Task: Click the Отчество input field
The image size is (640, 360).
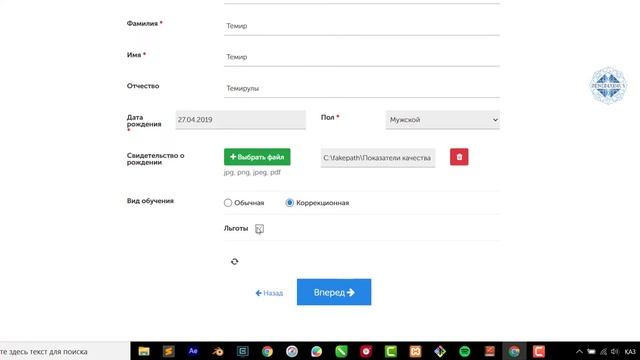Action: (362, 88)
